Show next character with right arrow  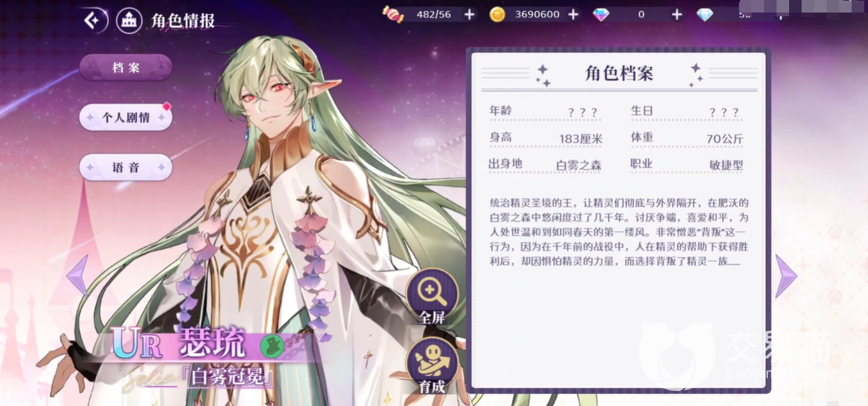click(x=786, y=276)
